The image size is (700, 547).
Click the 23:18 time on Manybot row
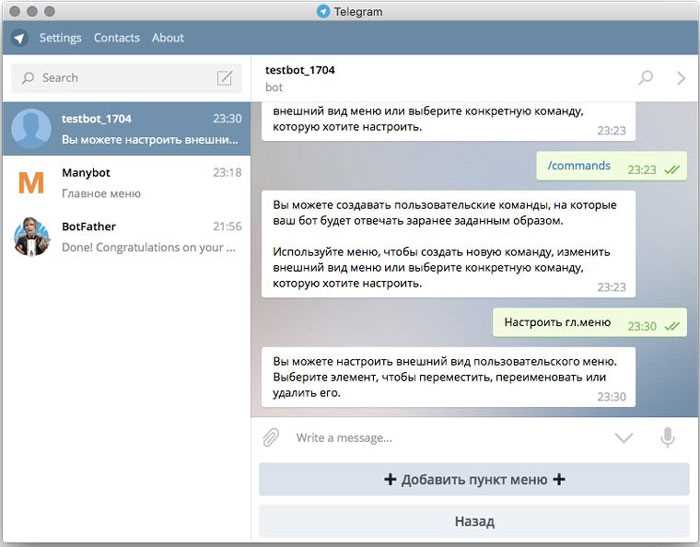click(227, 172)
